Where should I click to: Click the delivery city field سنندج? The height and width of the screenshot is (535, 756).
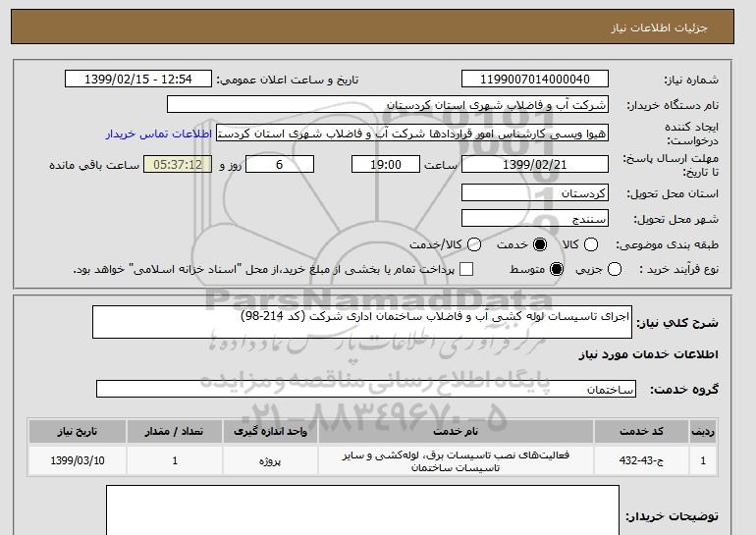(535, 218)
